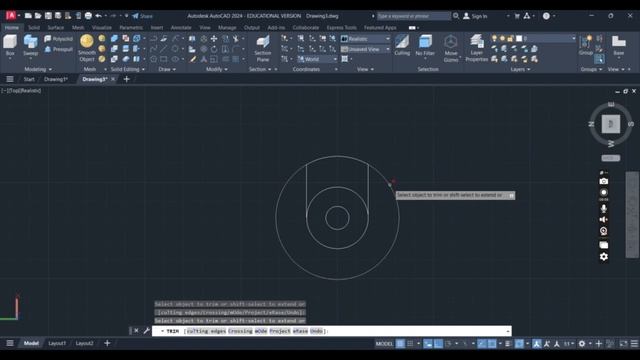
Task: Click the Sign In button
Action: 476,16
